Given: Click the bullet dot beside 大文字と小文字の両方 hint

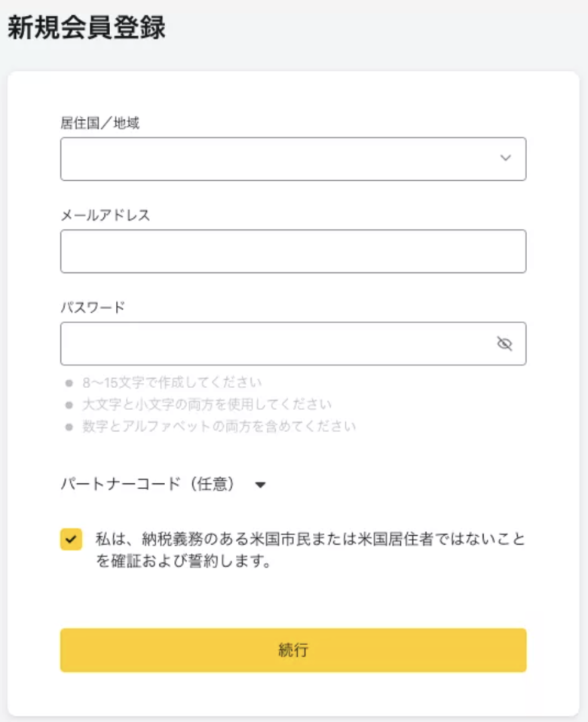Looking at the screenshot, I should point(69,405).
